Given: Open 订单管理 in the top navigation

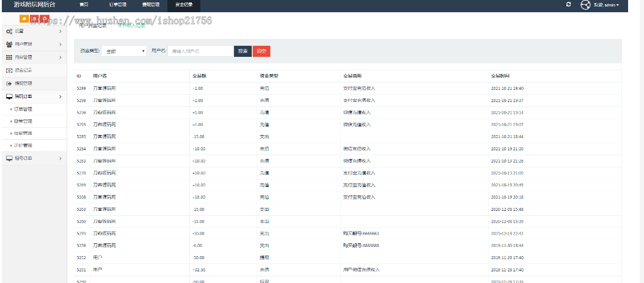Looking at the screenshot, I should coord(118,5).
